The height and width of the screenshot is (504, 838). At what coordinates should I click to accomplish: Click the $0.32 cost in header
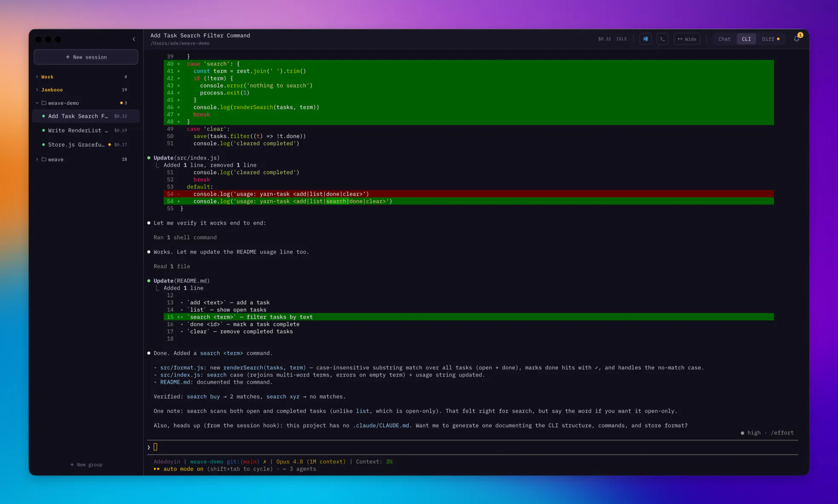click(604, 39)
